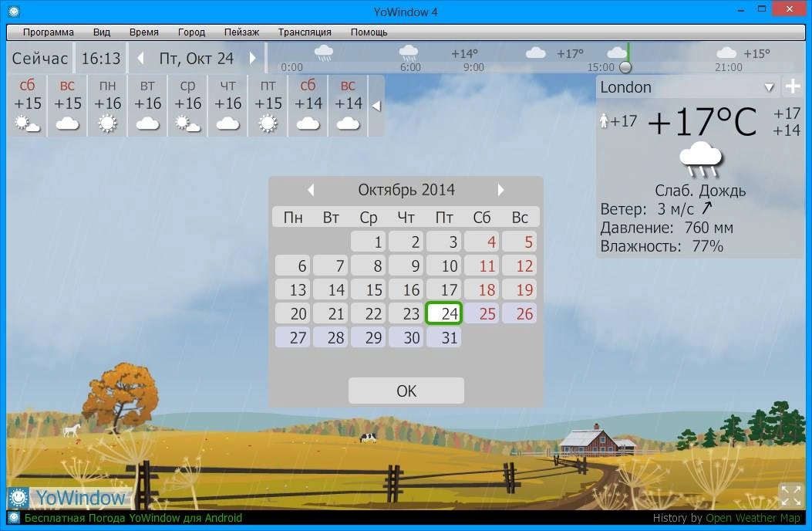Click the Октябрь 2014 calendar title

click(x=406, y=190)
